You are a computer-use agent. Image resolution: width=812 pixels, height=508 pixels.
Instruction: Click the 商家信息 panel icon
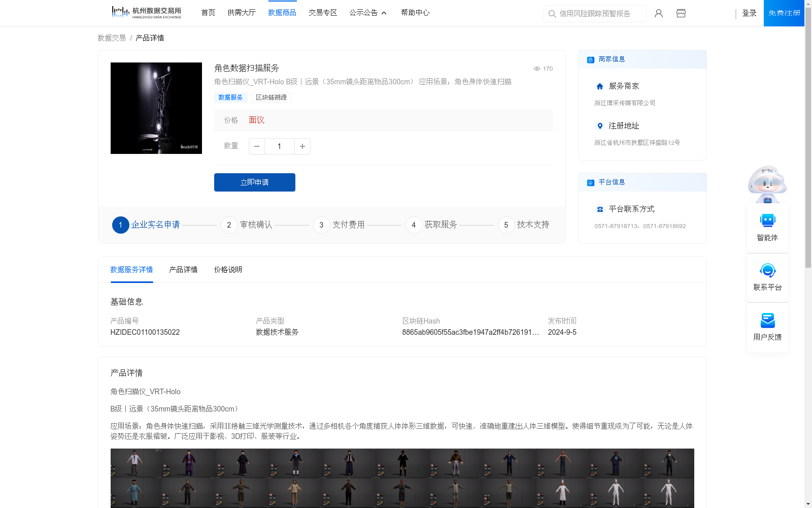[590, 60]
